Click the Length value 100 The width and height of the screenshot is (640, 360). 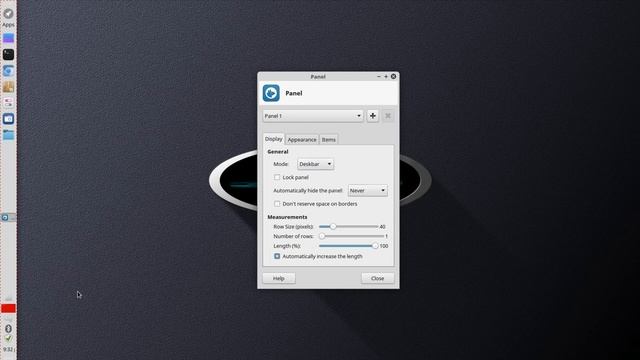tap(384, 246)
